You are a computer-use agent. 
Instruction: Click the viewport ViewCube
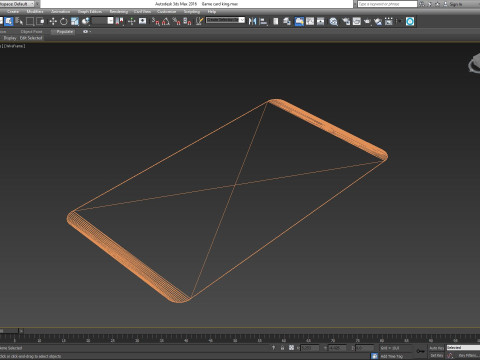475,63
